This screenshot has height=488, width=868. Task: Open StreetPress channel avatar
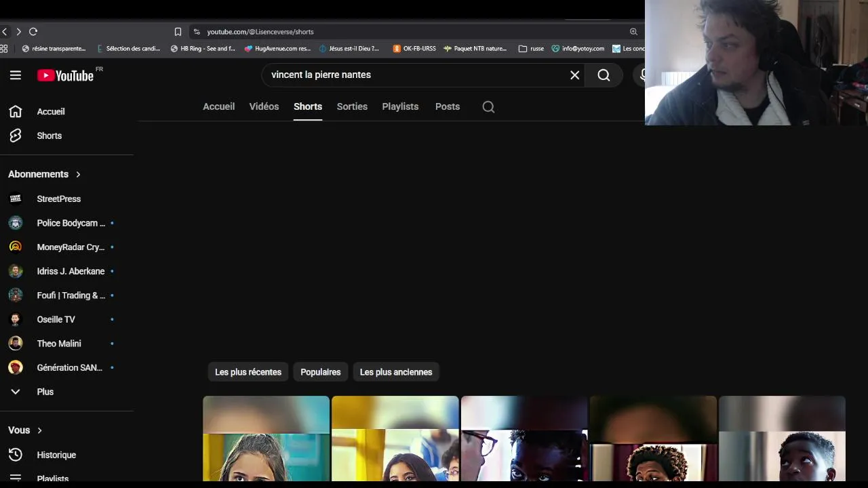coord(16,199)
